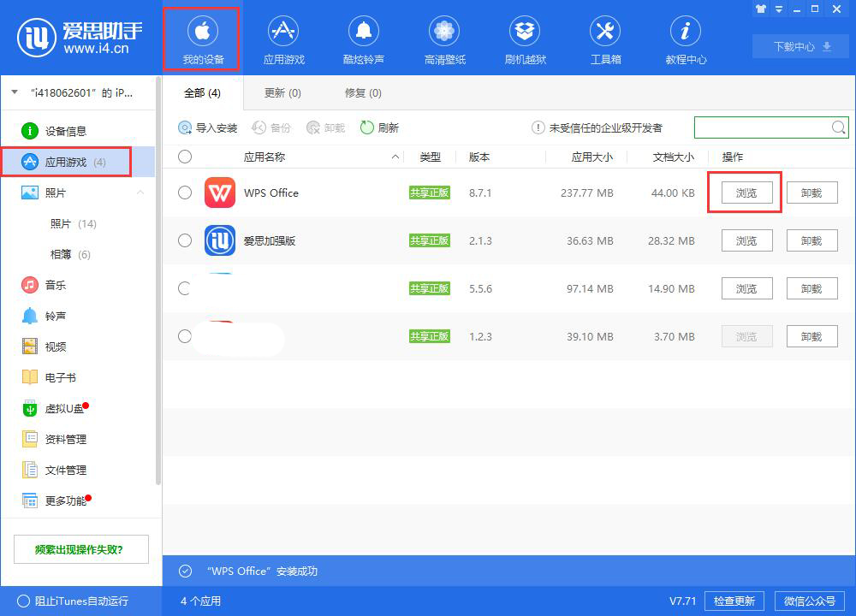Screen dimensions: 856x616
Task: Switch to the 更新 (0) tab
Action: point(282,93)
